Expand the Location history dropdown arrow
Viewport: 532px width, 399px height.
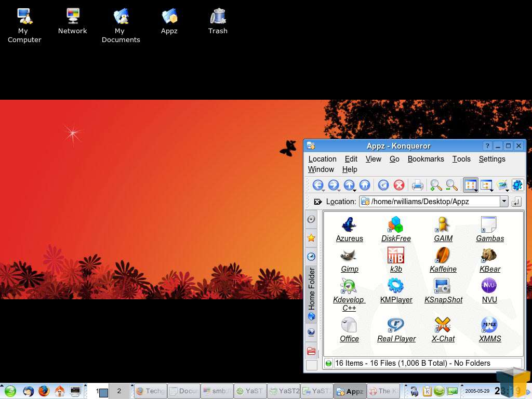point(504,202)
